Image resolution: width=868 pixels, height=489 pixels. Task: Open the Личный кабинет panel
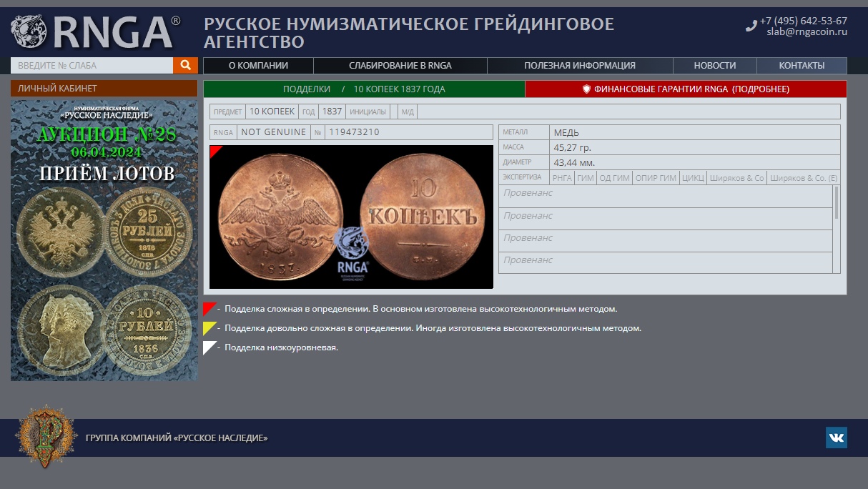tap(57, 89)
